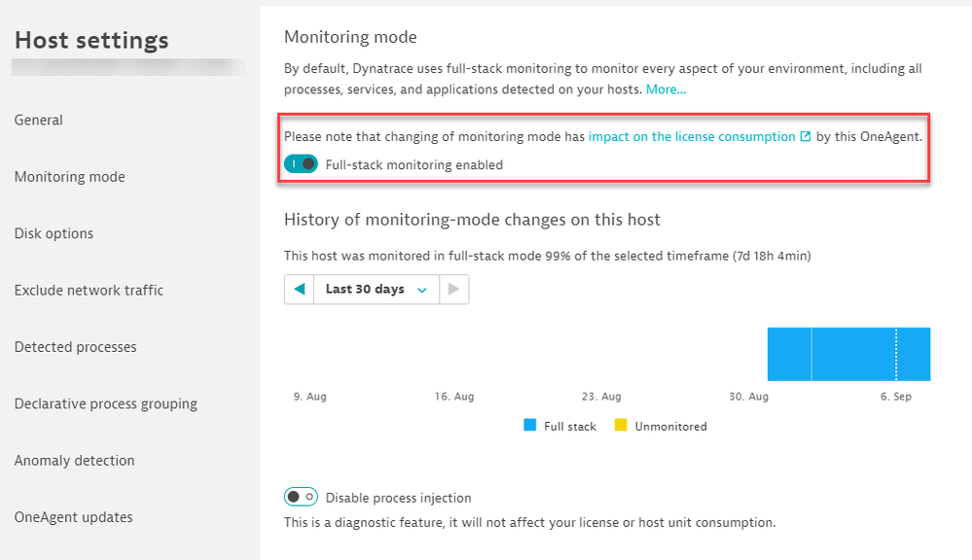Open Anomaly detection settings
The width and height of the screenshot is (972, 560).
pos(75,460)
